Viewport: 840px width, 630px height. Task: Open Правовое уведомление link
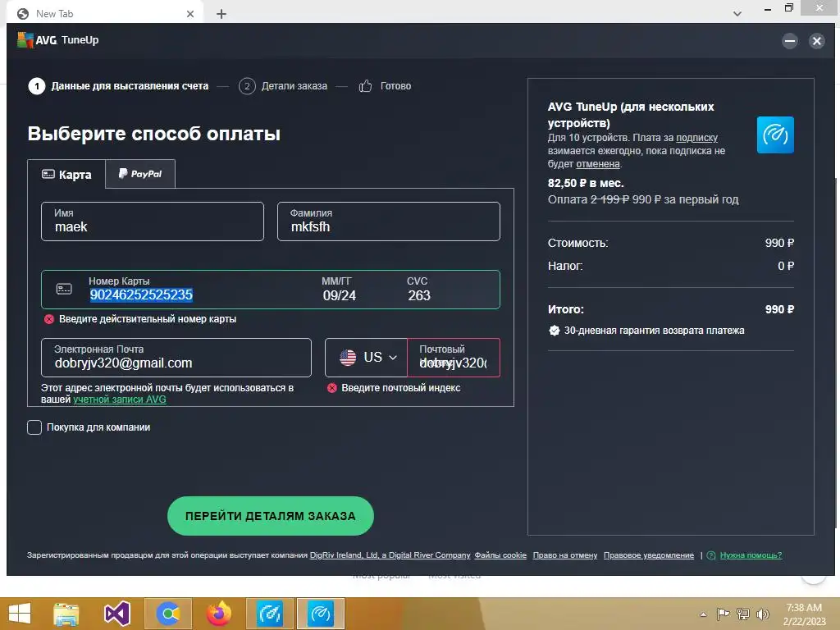click(x=649, y=555)
